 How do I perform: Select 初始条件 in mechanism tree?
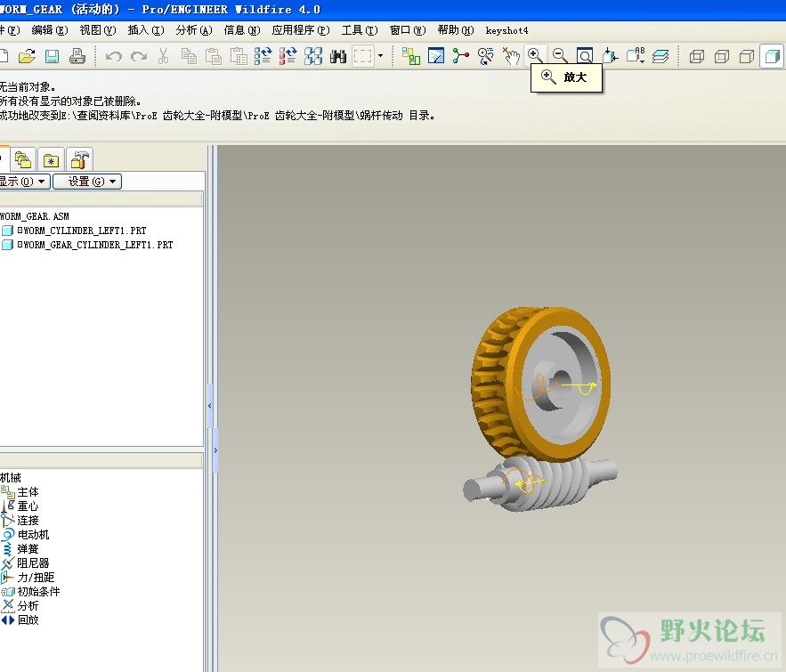[38, 591]
